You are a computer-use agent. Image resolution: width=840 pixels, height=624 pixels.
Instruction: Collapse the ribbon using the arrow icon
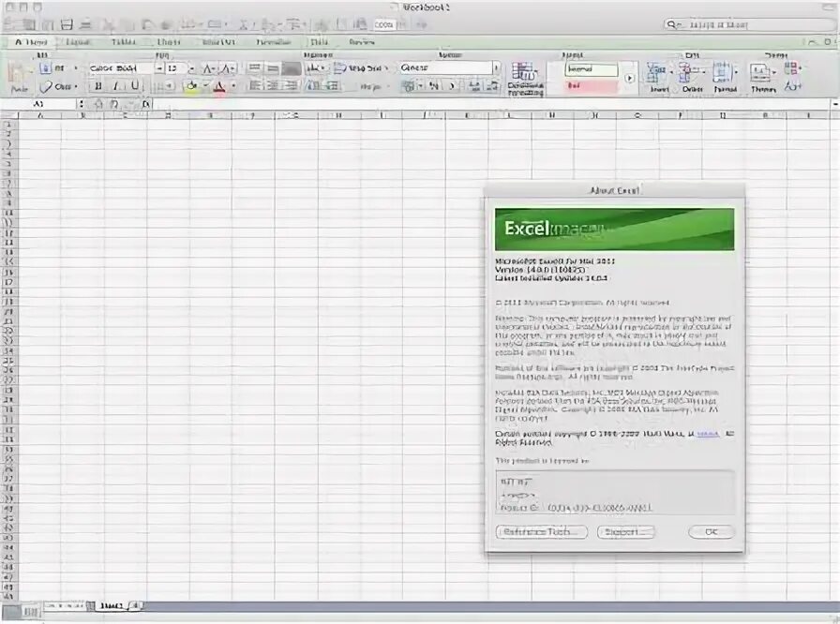click(x=812, y=42)
